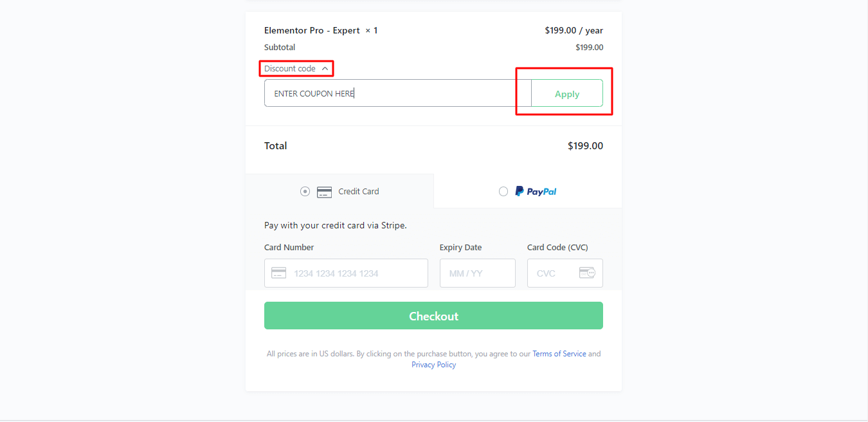
Task: Switch to the PayPal payment tab
Action: (528, 191)
